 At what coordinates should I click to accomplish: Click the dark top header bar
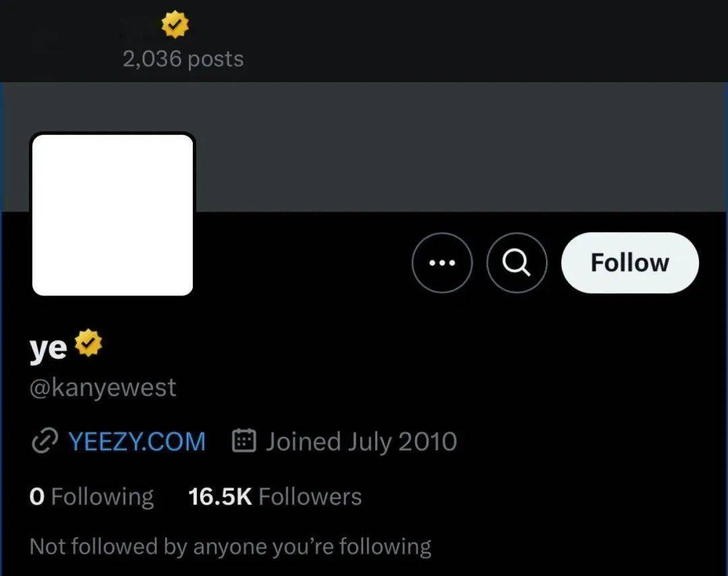[x=472, y=40]
